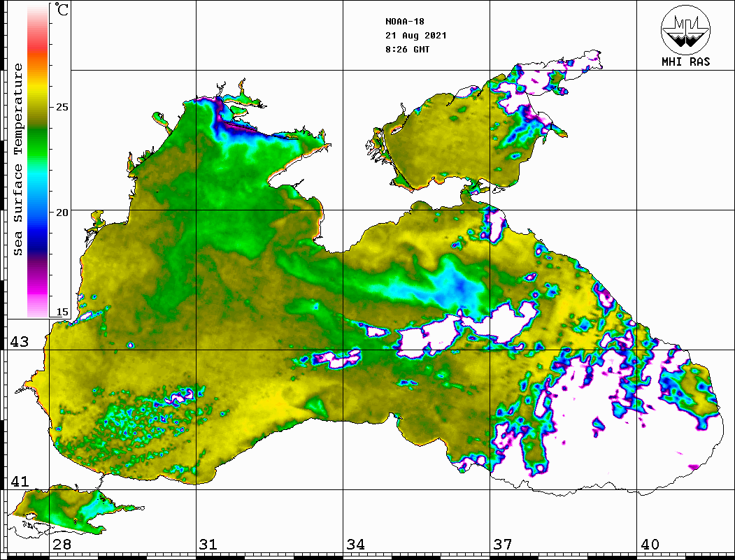Click the 25 tick label on scale
Screen dimensions: 735x560
[x=62, y=108]
